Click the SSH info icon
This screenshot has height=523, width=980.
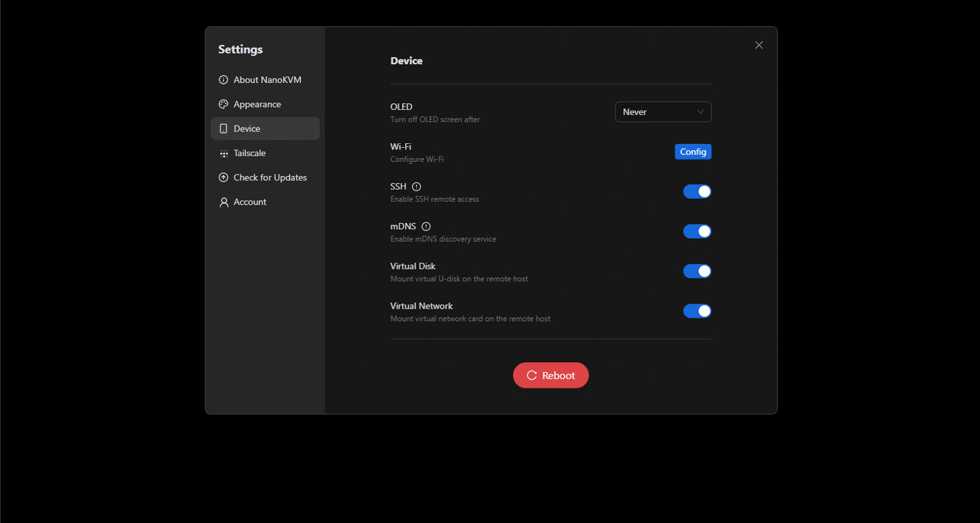click(417, 187)
